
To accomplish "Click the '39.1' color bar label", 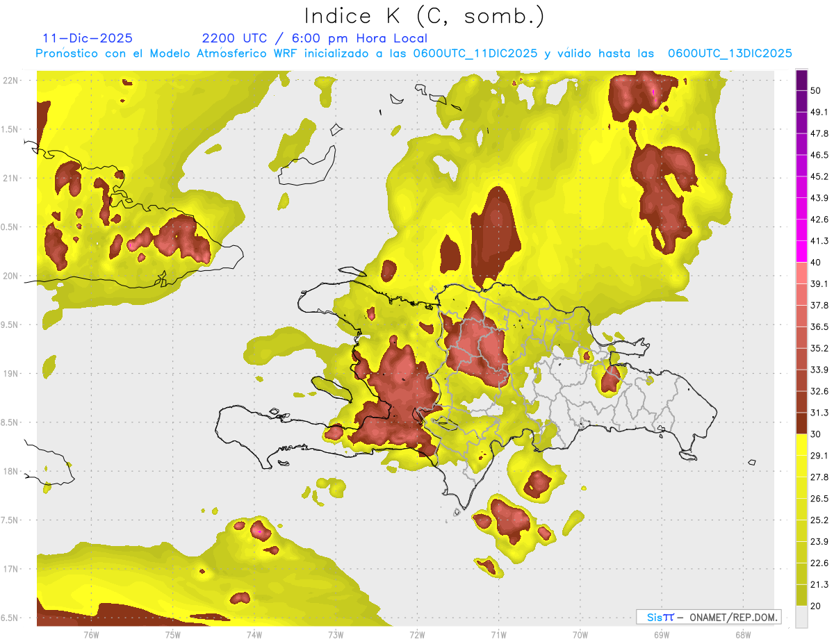I will (819, 283).
